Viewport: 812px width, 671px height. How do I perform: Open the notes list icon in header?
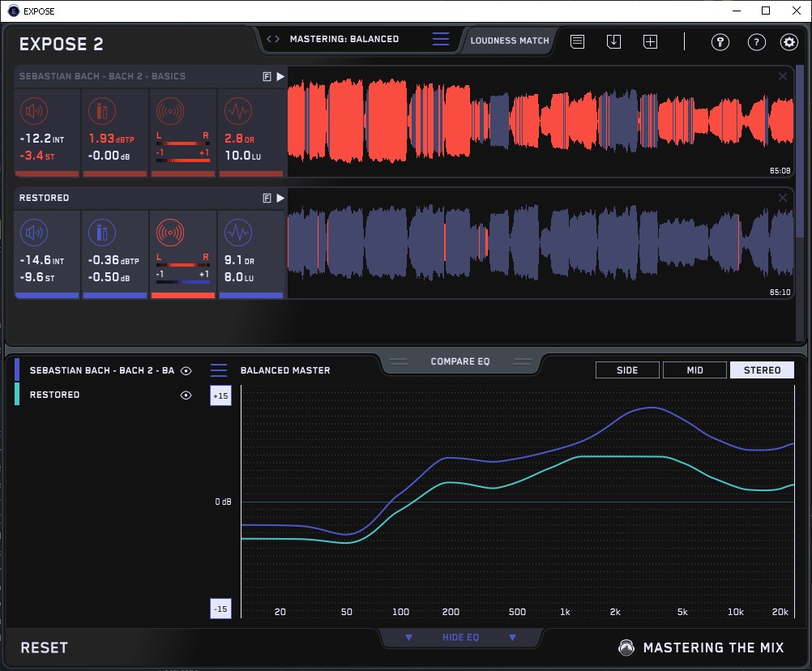tap(577, 41)
